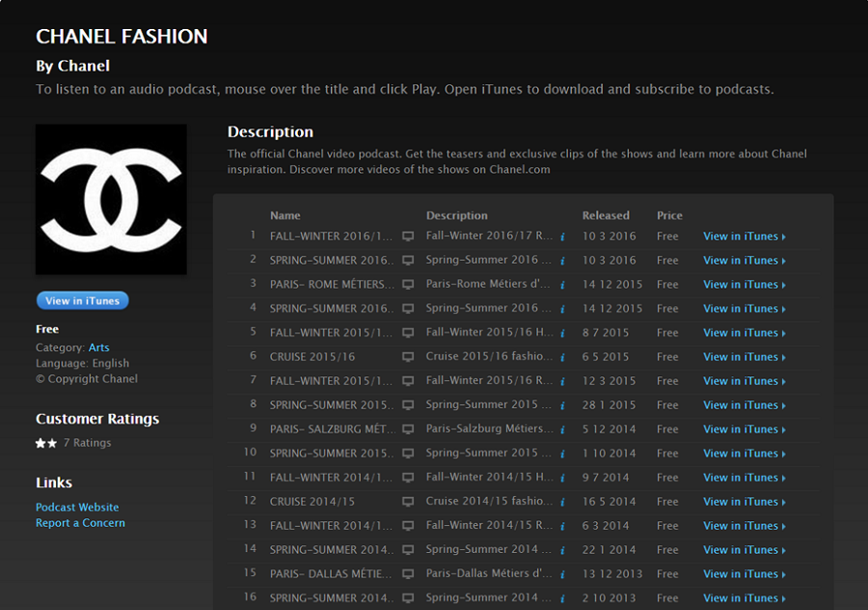This screenshot has width=868, height=610.
Task: View Paris-Salzburg episode in iTunes
Action: tap(744, 430)
